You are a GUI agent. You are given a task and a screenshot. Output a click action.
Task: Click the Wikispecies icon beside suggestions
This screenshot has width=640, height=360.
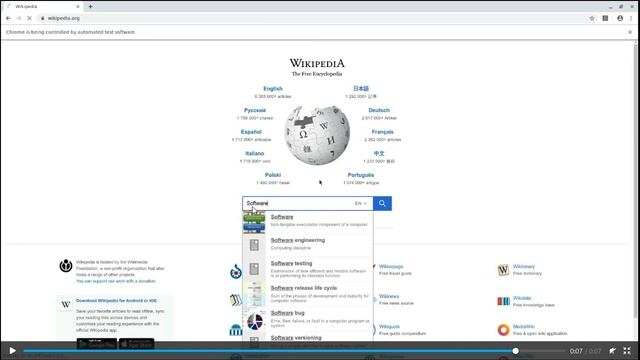coord(236,271)
